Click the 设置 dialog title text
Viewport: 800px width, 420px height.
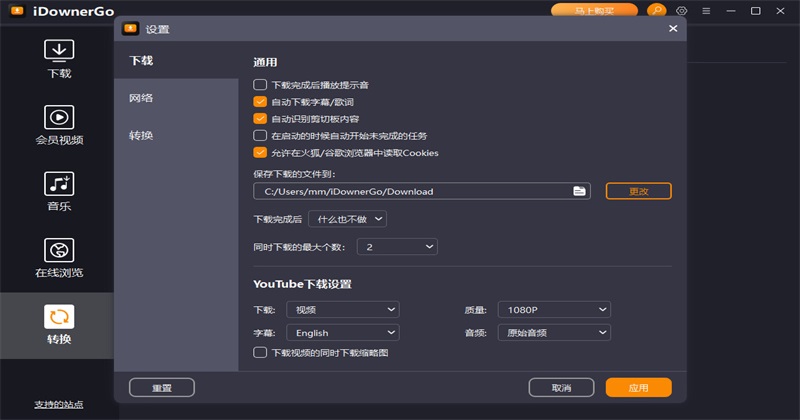click(157, 29)
